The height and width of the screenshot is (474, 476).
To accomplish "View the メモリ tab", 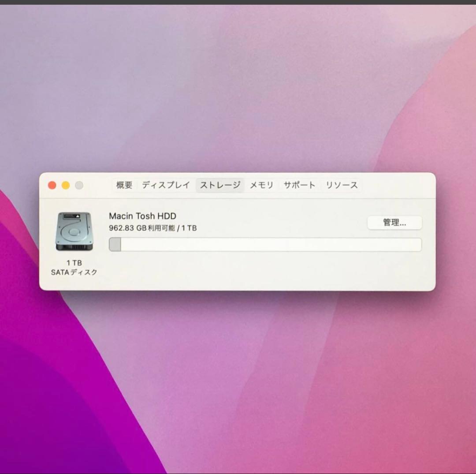I will pyautogui.click(x=261, y=185).
